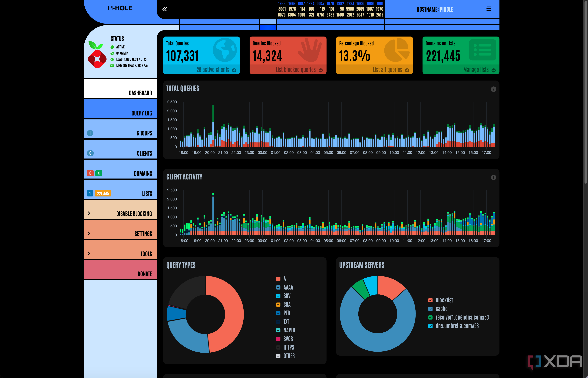The image size is (588, 378).
Task: Uncheck the AAAA query type checkbox
Action: click(278, 287)
